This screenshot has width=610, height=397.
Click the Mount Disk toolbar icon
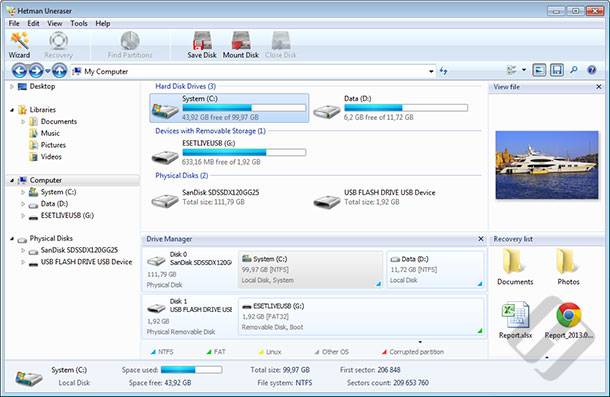(240, 45)
